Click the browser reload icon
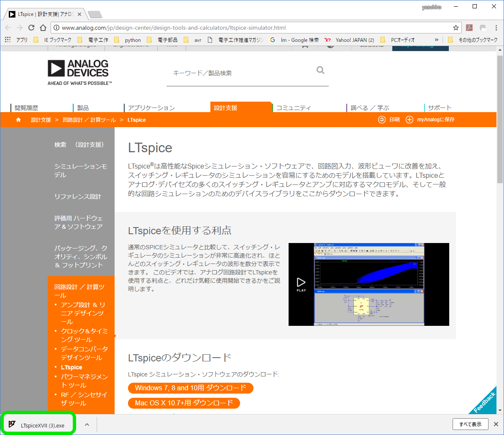Viewport: 504px width, 435px height. [x=31, y=28]
